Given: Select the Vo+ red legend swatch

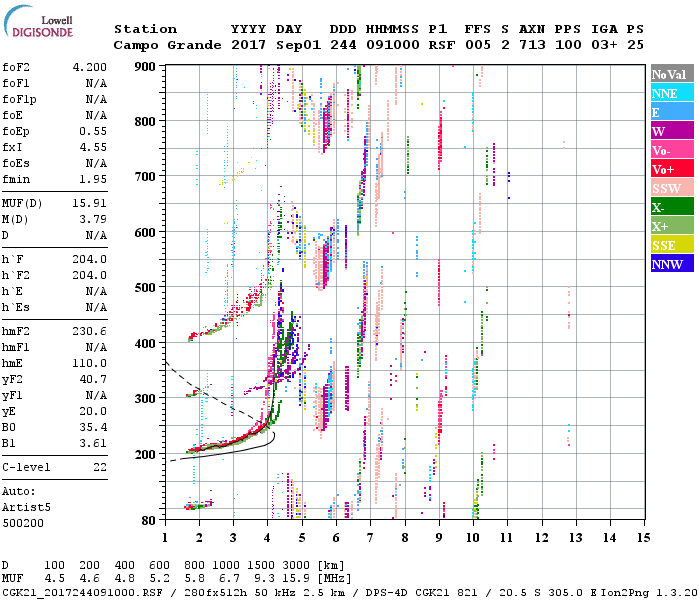Looking at the screenshot, I should 672,169.
